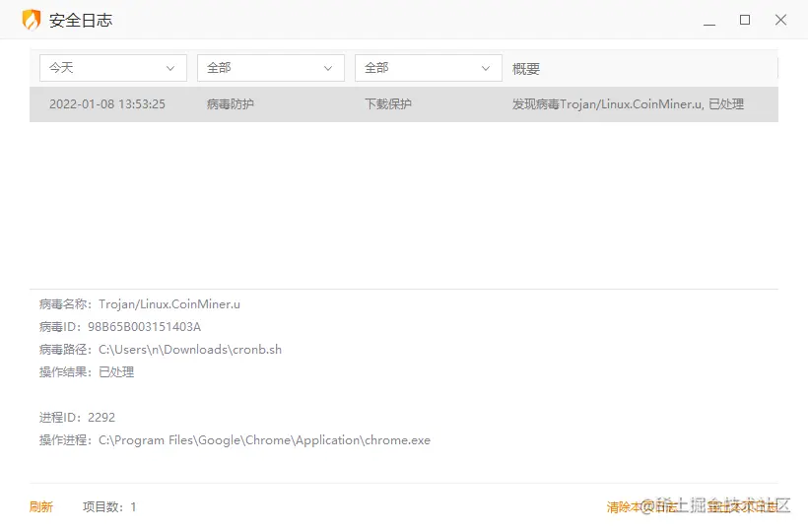Viewport: 808px width, 532px height.
Task: Click the 病毒ID 98B65B003151403A line
Action: [120, 327]
